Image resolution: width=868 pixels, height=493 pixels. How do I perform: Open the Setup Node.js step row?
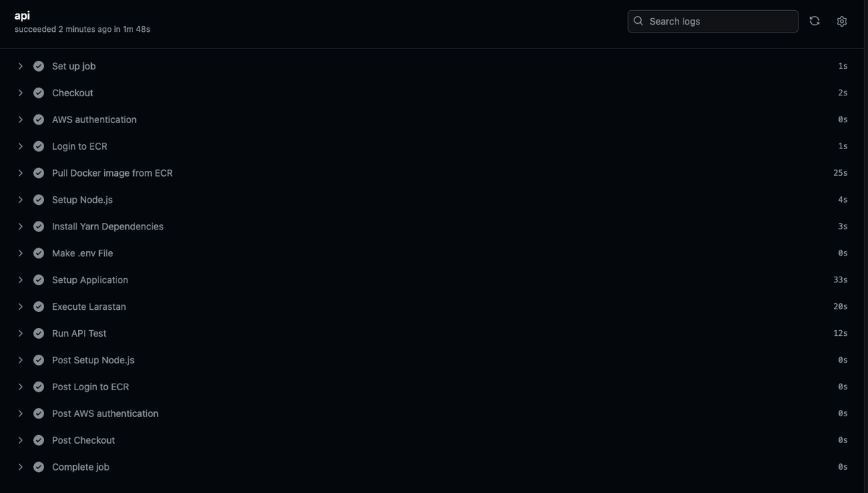[434, 200]
